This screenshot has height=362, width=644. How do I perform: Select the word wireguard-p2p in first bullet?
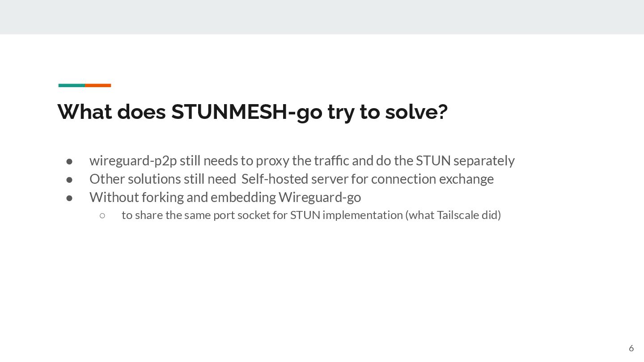pyautogui.click(x=133, y=161)
